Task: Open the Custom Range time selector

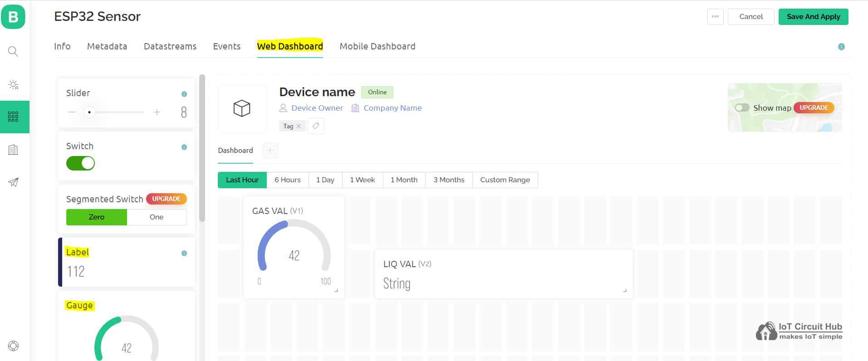Action: coord(505,180)
